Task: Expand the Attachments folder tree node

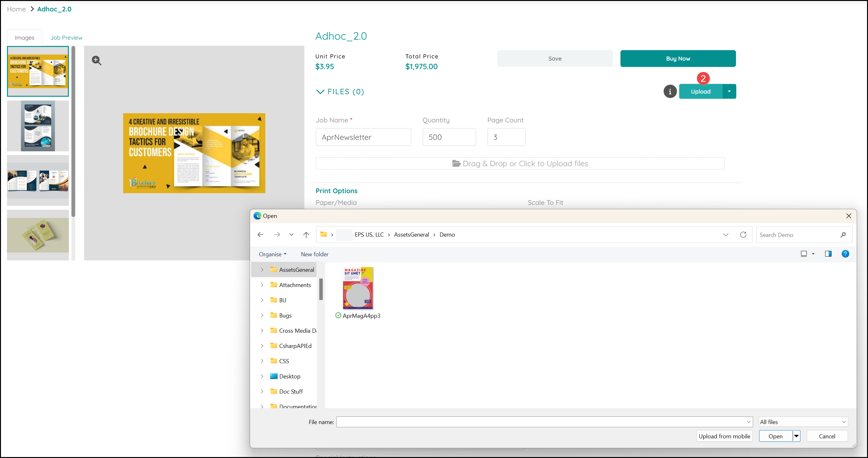Action: pyautogui.click(x=262, y=285)
